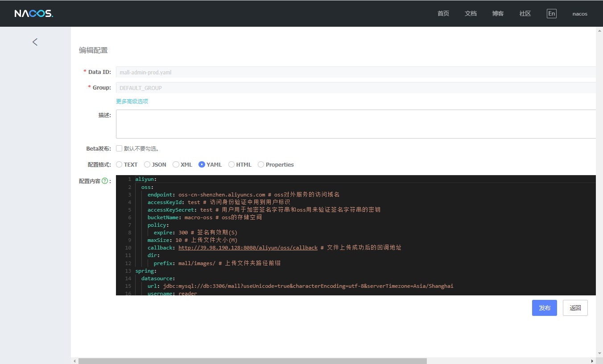Open the 文档 menu item
The width and height of the screenshot is (603, 364).
(x=471, y=13)
